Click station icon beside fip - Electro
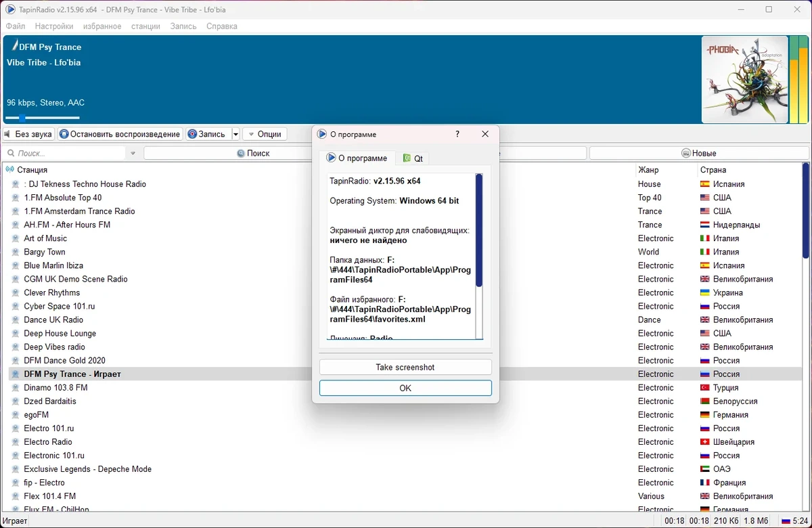 [16, 483]
